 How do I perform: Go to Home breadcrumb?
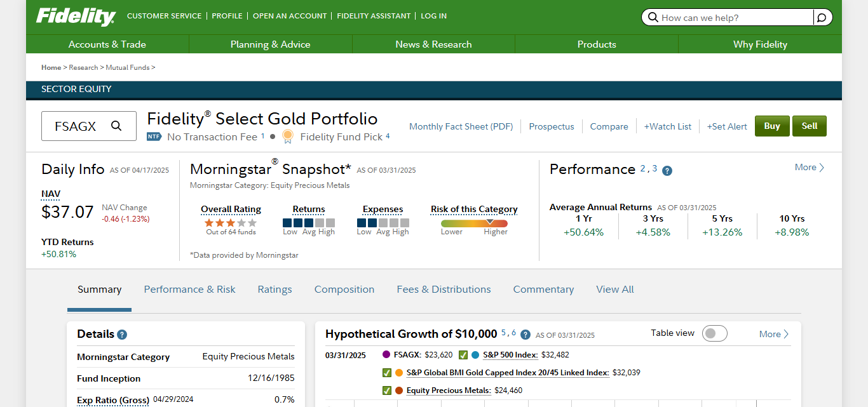tap(51, 67)
